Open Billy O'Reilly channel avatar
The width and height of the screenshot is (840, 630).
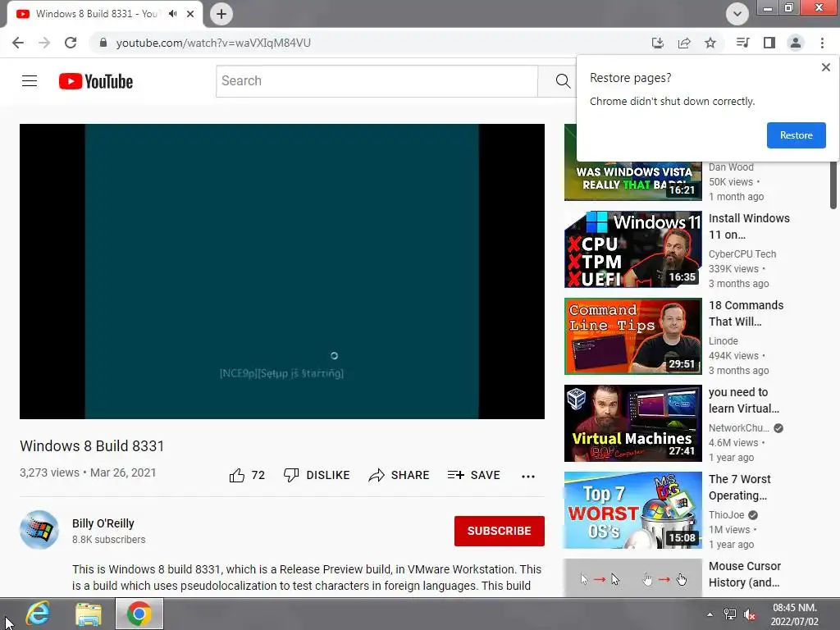point(39,530)
